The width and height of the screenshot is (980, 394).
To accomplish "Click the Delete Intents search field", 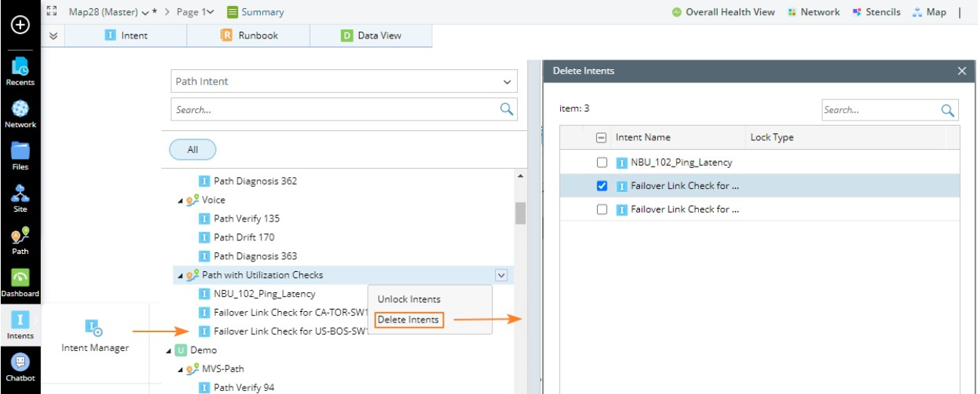I will [x=880, y=110].
